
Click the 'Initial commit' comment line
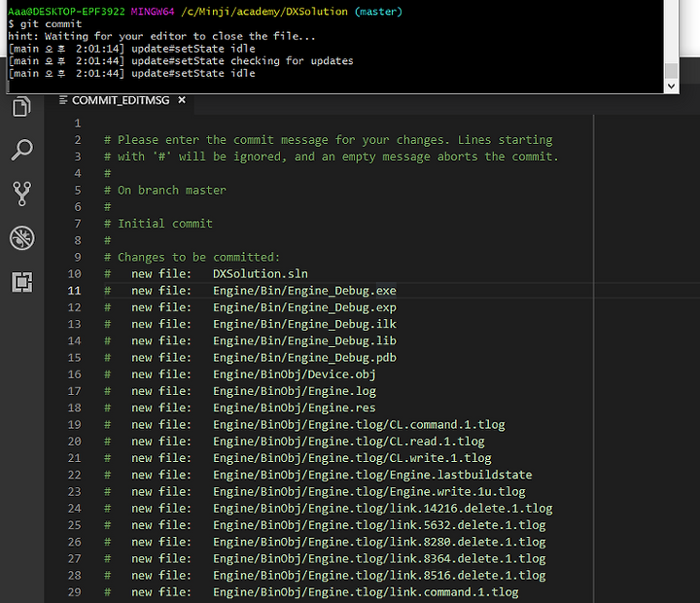tap(158, 224)
